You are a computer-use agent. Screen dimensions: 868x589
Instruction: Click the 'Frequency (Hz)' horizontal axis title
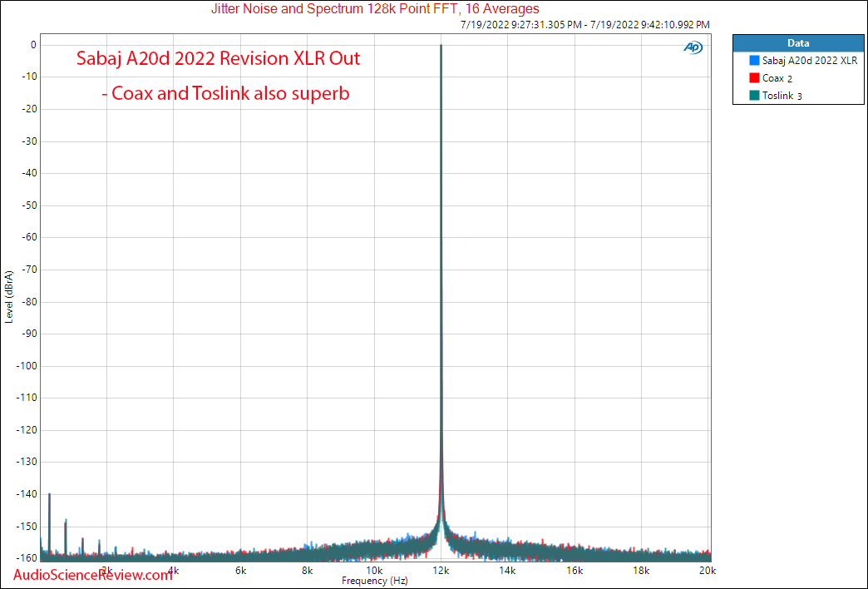(x=375, y=581)
